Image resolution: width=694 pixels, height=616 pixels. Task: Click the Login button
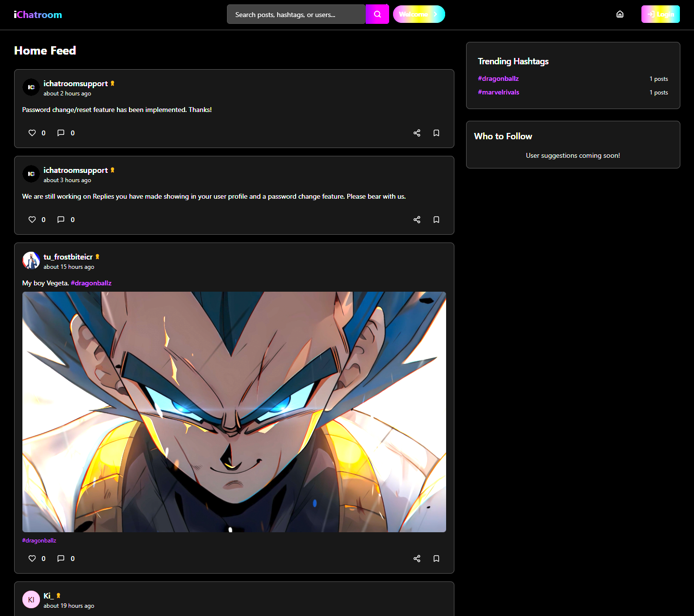pyautogui.click(x=660, y=14)
